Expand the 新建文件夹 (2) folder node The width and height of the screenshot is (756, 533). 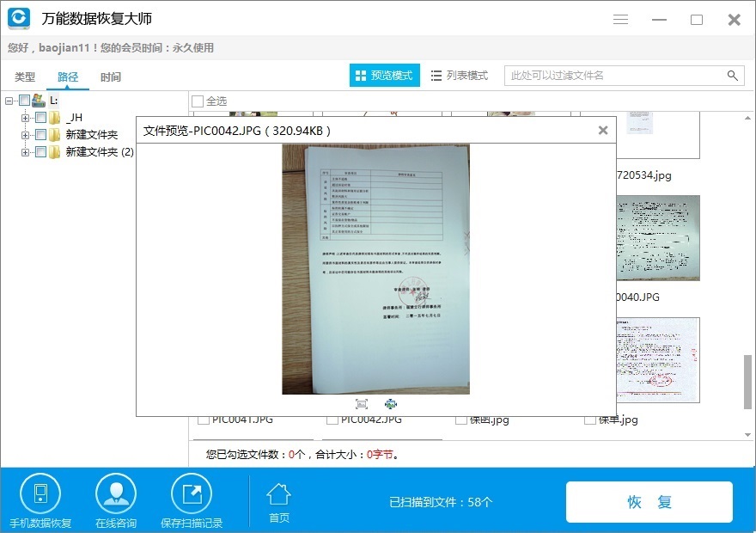27,151
